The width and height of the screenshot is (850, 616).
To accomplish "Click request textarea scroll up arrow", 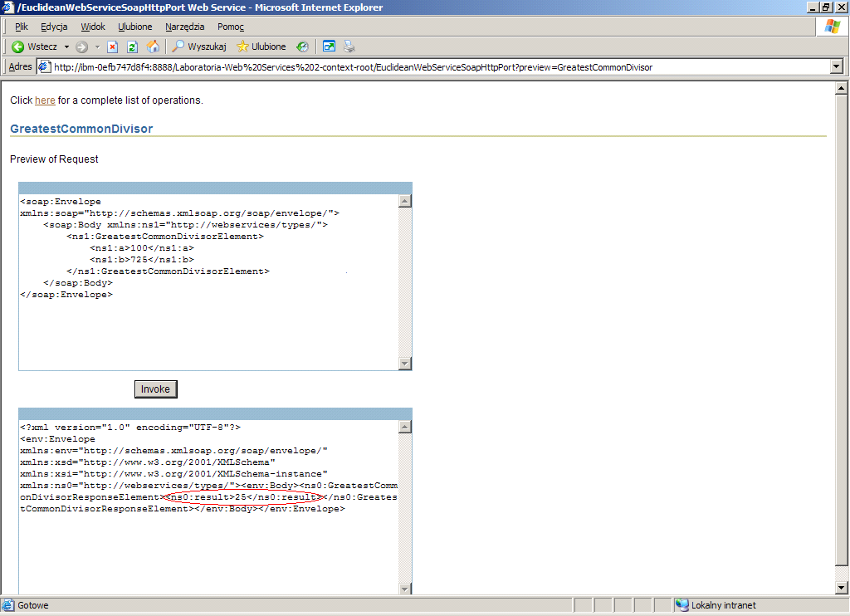I will point(405,201).
